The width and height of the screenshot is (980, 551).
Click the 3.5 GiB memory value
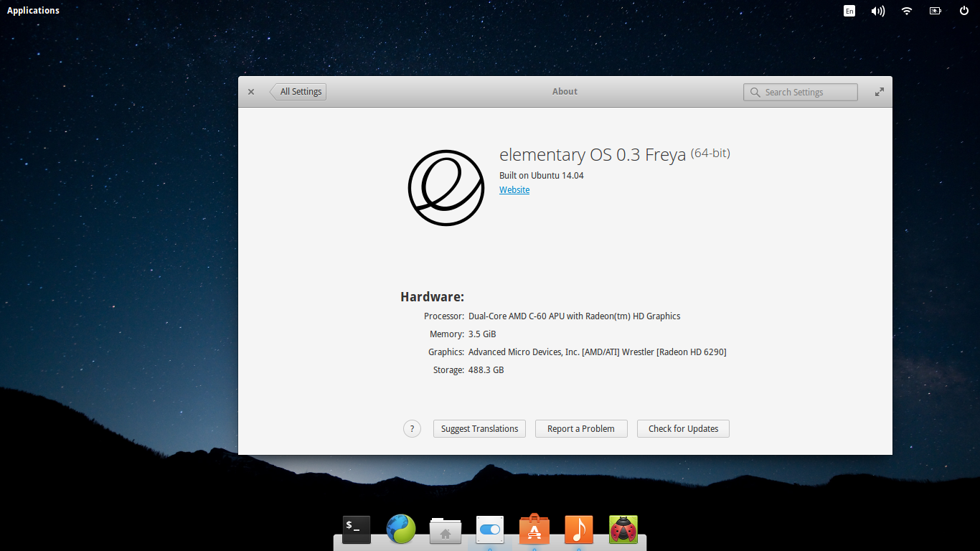tap(482, 334)
